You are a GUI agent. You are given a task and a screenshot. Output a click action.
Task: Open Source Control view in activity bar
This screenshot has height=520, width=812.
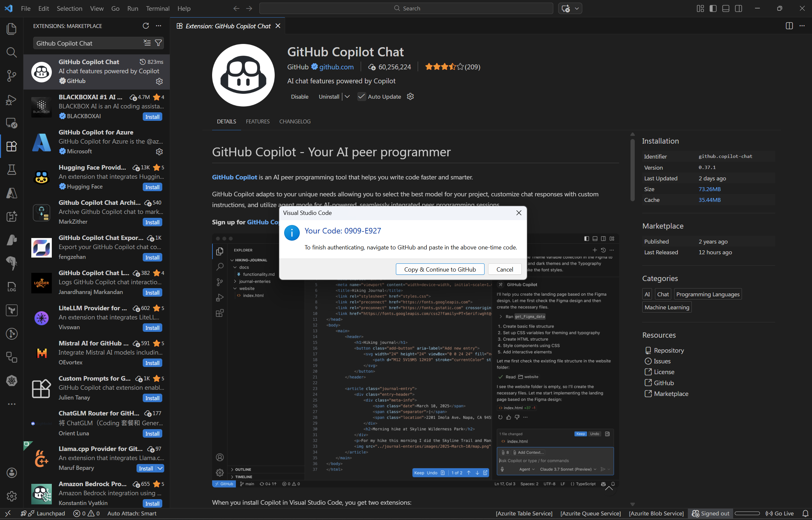click(11, 76)
